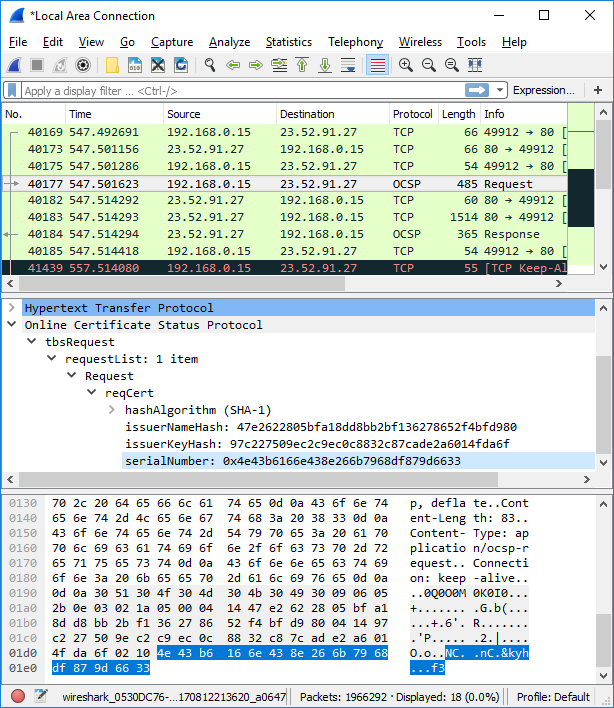Collapse Online Certificate Status Protocol section

point(12,325)
